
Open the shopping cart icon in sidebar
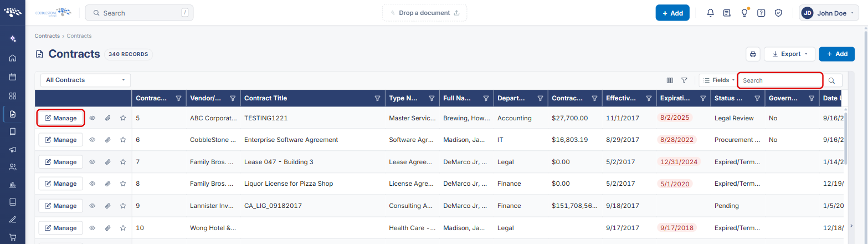click(x=13, y=238)
